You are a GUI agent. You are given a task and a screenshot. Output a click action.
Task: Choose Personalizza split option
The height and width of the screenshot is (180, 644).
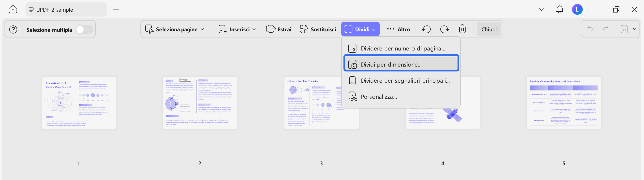point(401,97)
